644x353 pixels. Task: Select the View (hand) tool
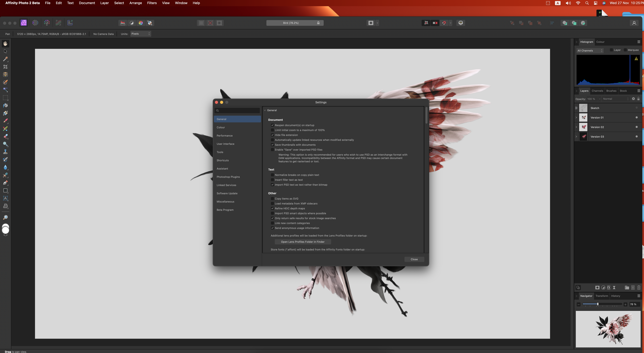pos(5,44)
